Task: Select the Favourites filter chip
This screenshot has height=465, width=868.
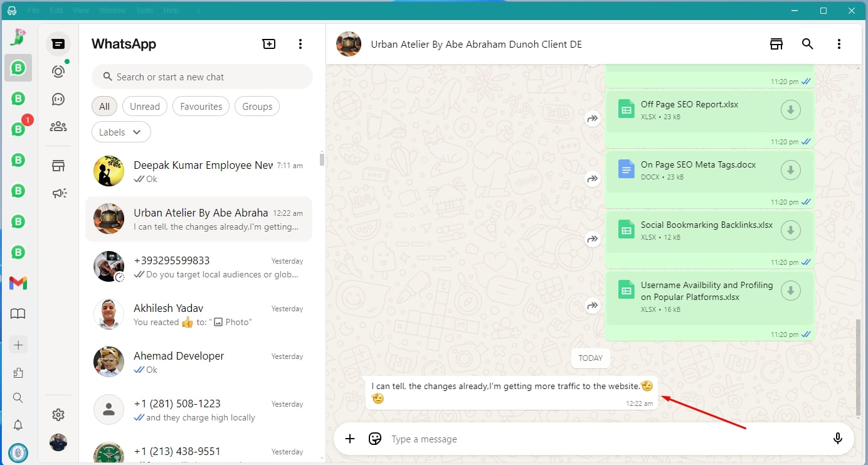Action: 201,107
